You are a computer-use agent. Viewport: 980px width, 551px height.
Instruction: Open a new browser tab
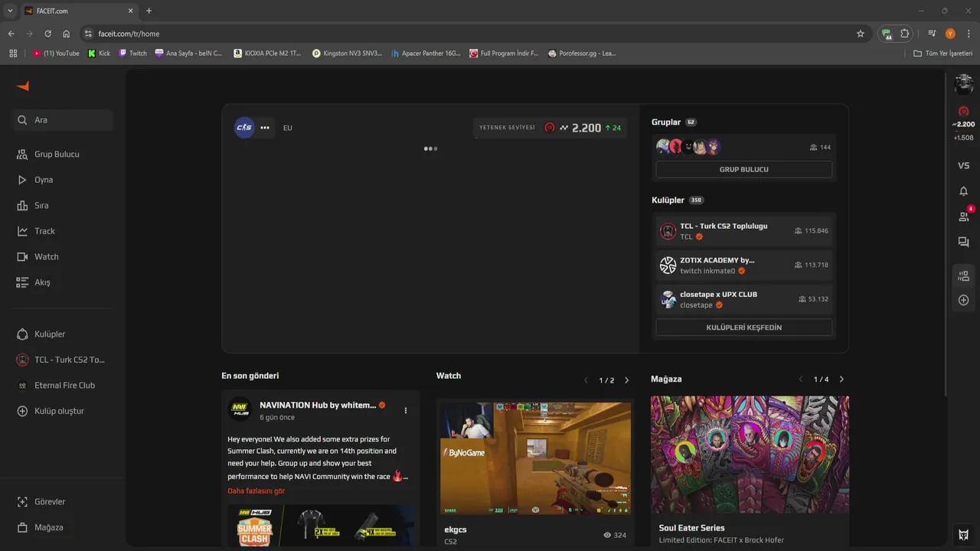click(149, 11)
